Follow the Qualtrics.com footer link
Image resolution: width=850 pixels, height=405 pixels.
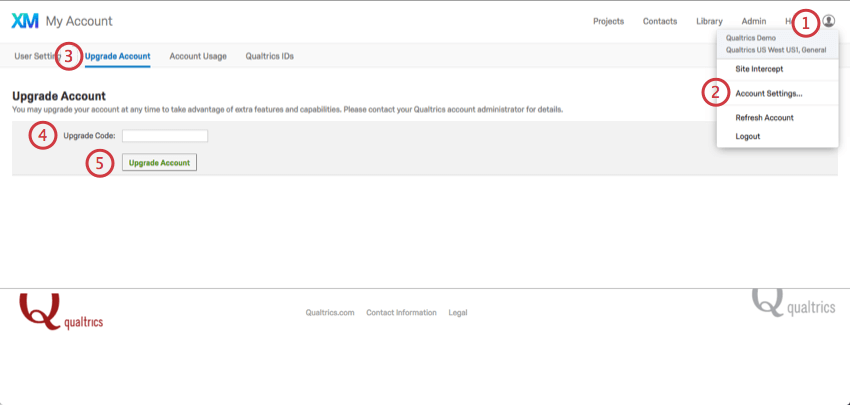point(330,312)
